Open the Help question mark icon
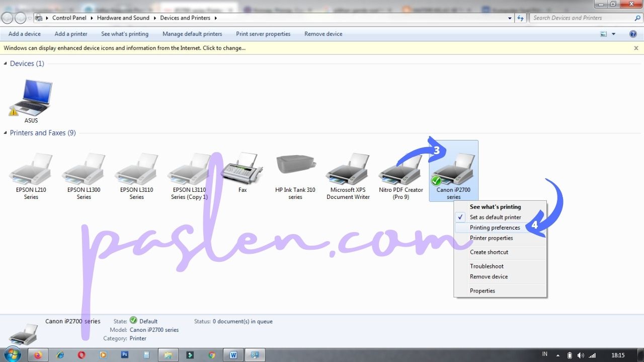The image size is (644, 362). [x=633, y=34]
